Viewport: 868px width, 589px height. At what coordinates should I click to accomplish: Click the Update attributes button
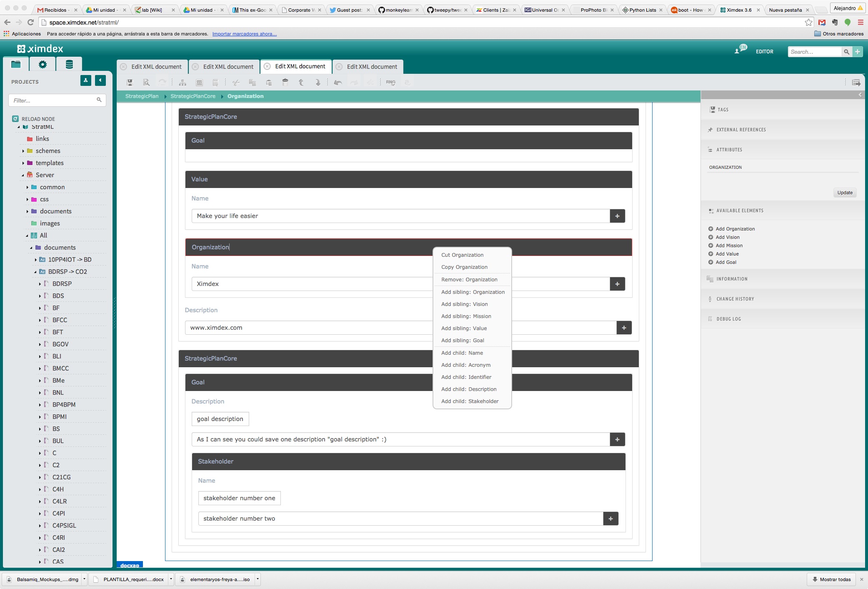(x=845, y=193)
